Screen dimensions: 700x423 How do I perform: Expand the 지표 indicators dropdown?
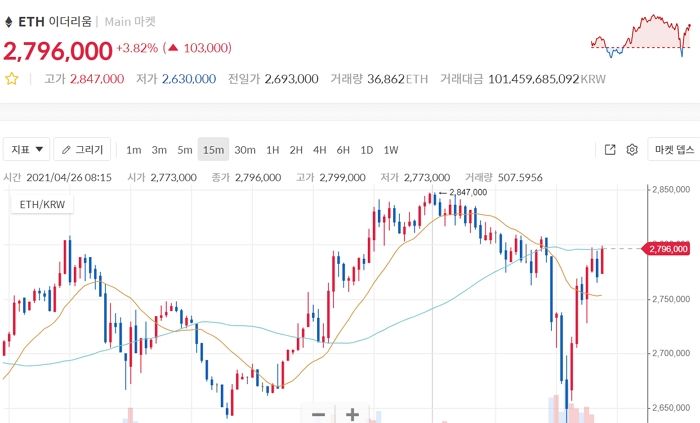27,150
